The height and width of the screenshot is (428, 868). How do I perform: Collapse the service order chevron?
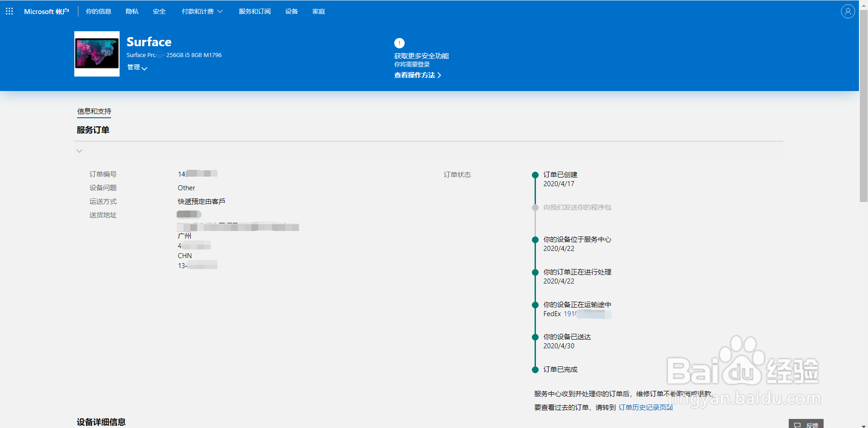79,151
